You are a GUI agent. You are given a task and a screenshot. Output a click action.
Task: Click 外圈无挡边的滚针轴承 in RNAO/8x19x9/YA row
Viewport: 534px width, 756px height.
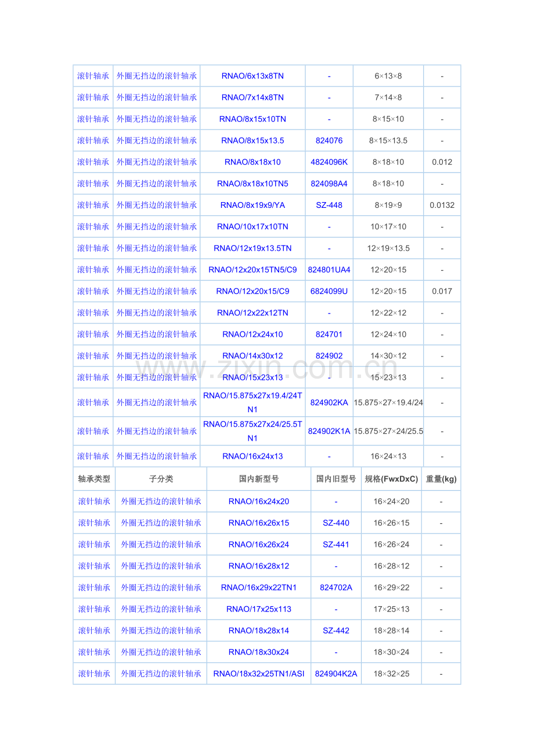(157, 205)
